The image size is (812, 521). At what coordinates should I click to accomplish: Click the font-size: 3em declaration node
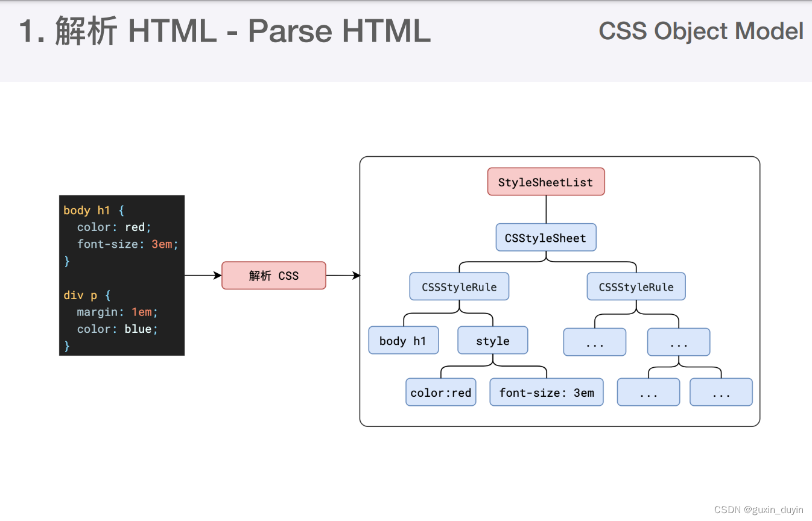pyautogui.click(x=547, y=393)
